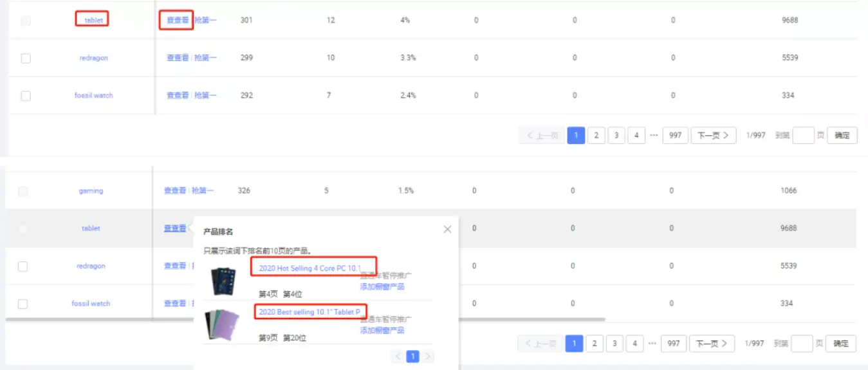Open the dark tablet product thumbnail

[223, 281]
